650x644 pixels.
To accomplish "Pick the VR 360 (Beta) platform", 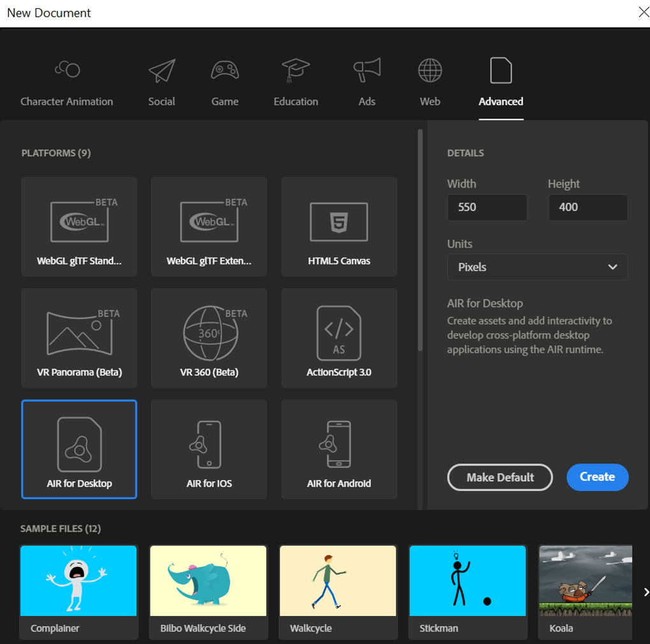I will pyautogui.click(x=209, y=337).
